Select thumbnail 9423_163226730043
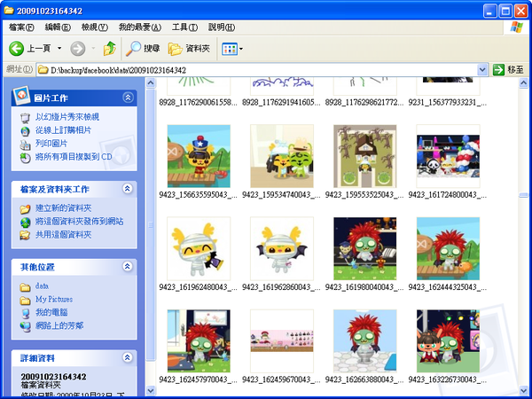The width and height of the screenshot is (532, 399). click(x=448, y=341)
